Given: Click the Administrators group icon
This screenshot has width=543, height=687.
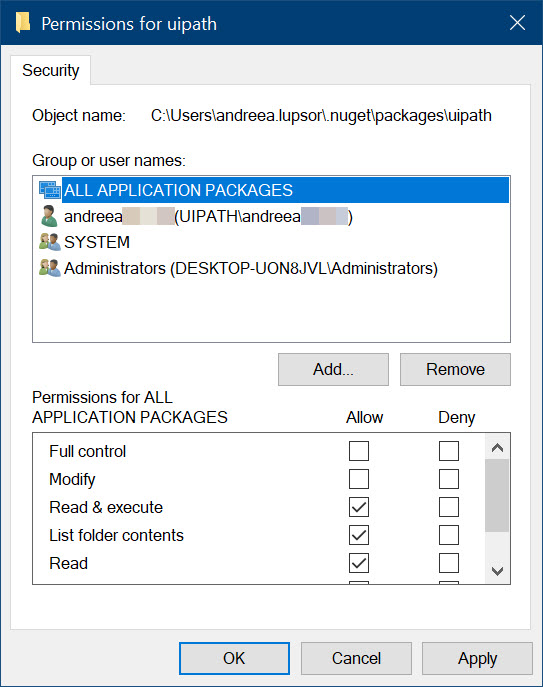Looking at the screenshot, I should tap(50, 268).
